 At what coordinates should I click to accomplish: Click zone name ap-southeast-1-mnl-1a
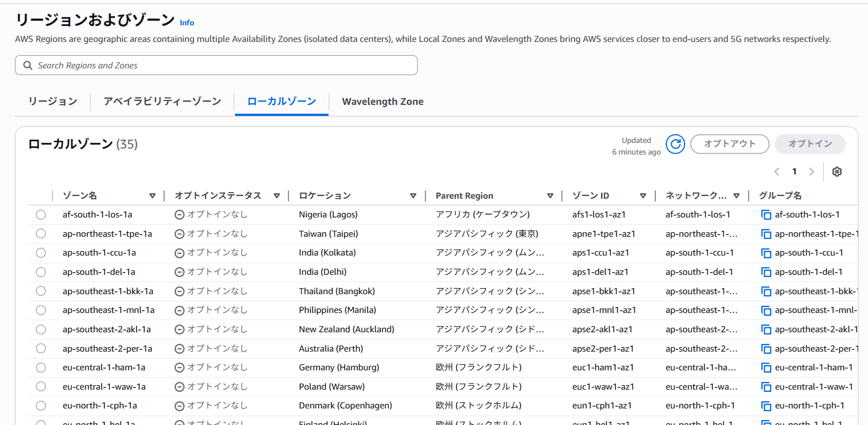(x=108, y=310)
